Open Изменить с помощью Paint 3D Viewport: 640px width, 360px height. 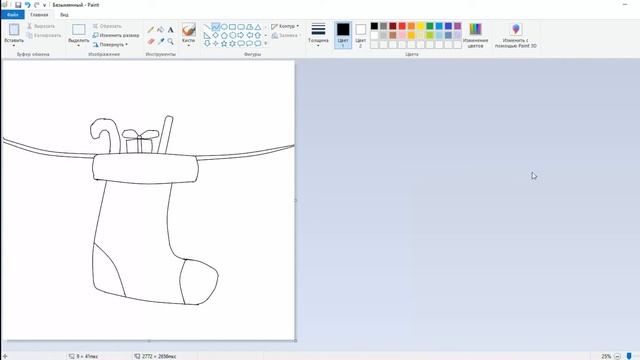[x=516, y=35]
